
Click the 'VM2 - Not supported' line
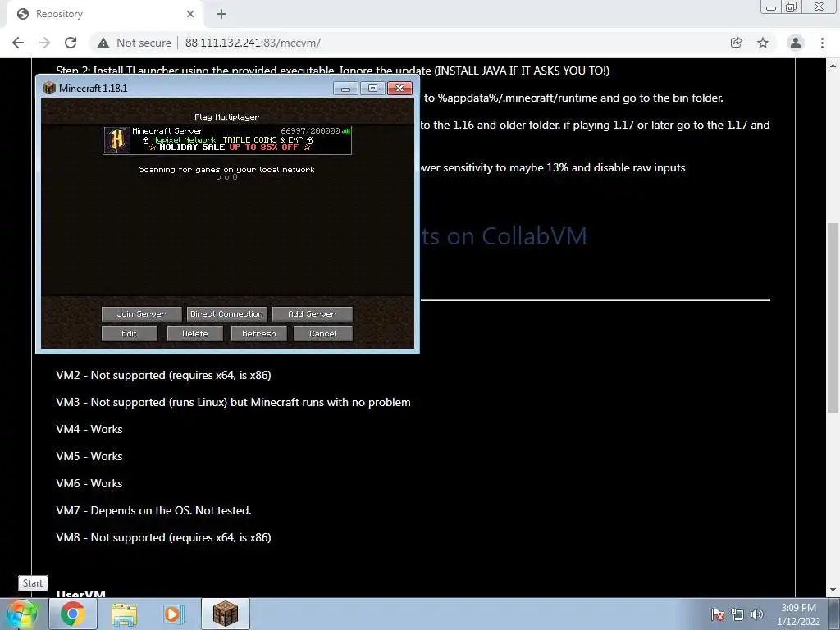click(x=163, y=375)
